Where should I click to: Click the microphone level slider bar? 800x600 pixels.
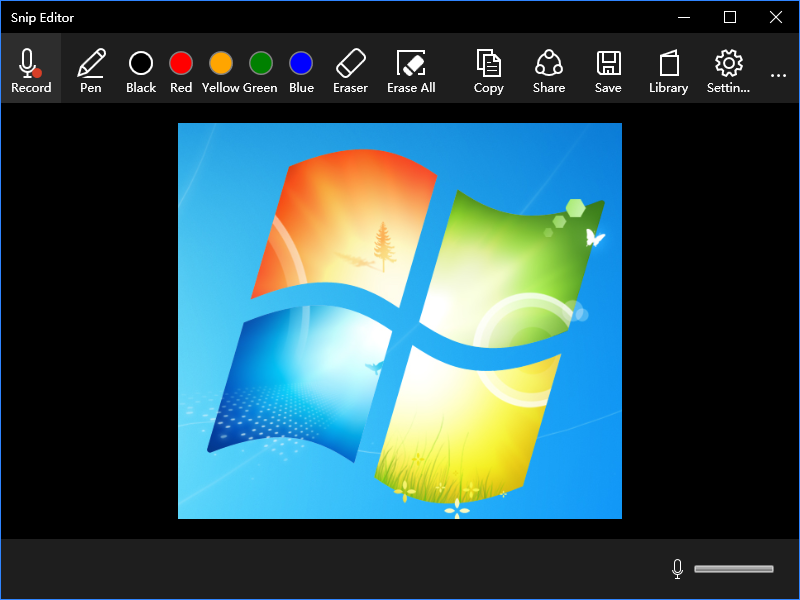click(733, 569)
